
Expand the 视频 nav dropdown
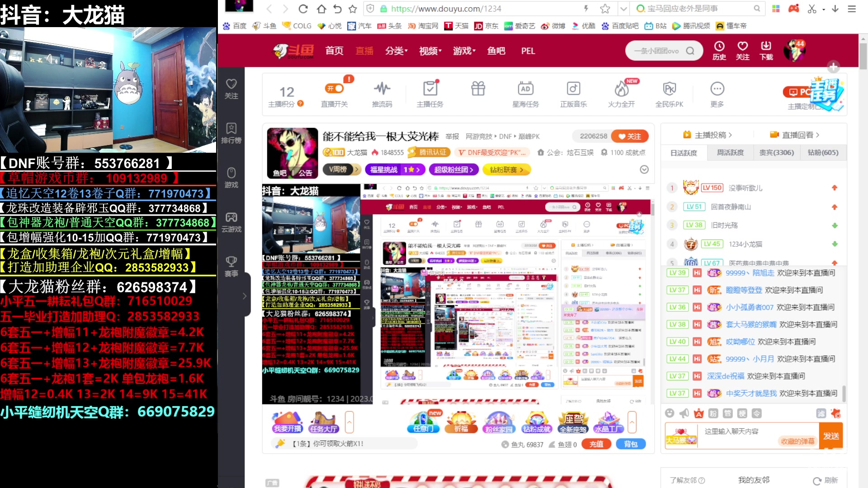(x=430, y=51)
